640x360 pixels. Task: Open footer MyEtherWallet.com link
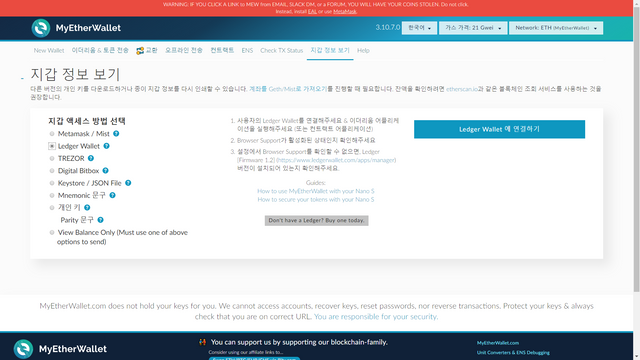(x=498, y=343)
